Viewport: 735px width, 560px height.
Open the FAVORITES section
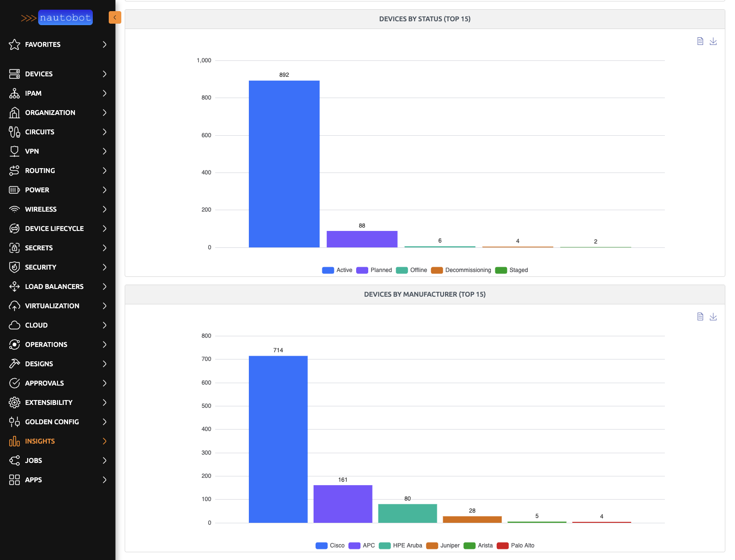[x=43, y=44]
